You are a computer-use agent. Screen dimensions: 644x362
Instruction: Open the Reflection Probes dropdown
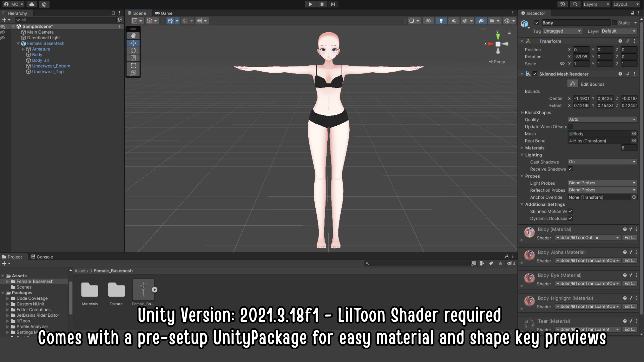[x=602, y=190]
